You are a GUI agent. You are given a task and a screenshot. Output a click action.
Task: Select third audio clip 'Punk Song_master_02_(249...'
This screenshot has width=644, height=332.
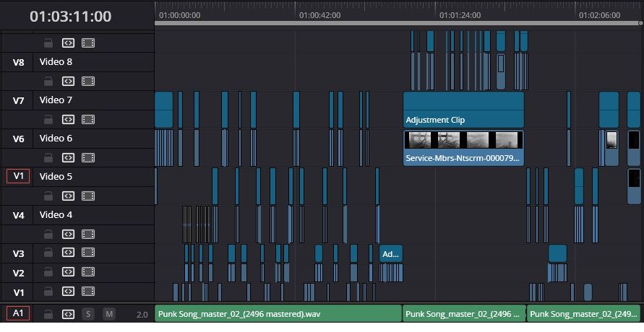585,314
